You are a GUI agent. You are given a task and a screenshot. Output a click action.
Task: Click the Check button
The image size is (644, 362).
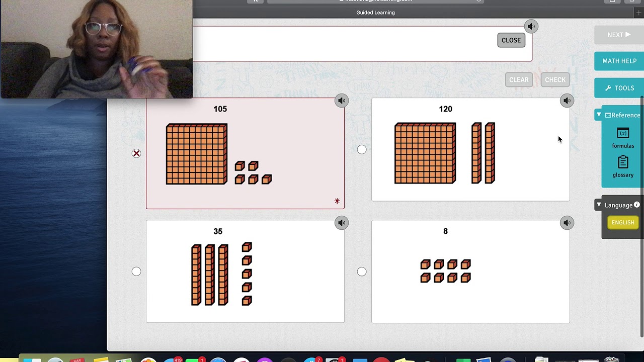555,79
